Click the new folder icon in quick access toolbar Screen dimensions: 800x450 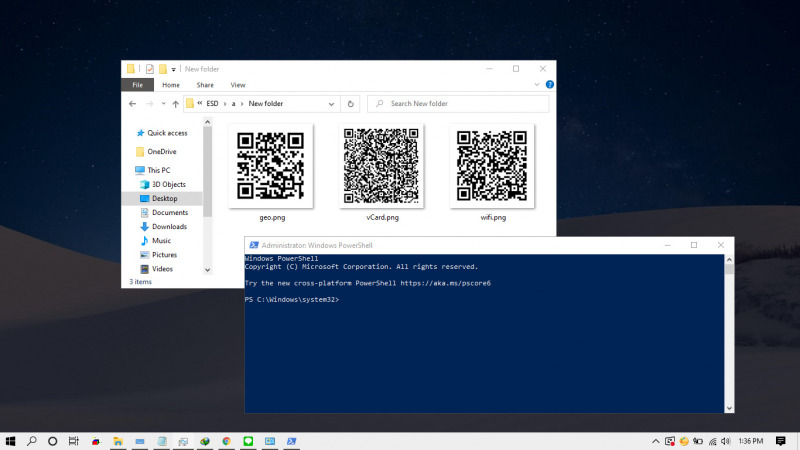[163, 69]
